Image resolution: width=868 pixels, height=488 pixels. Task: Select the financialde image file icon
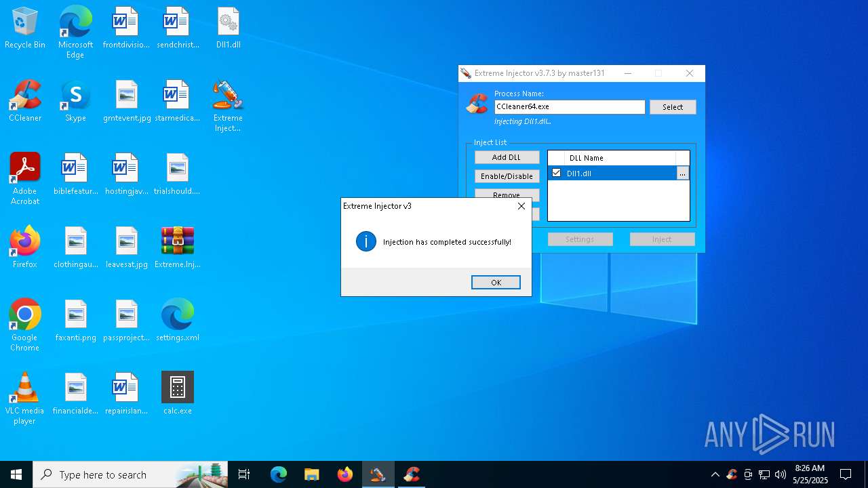pyautogui.click(x=76, y=394)
